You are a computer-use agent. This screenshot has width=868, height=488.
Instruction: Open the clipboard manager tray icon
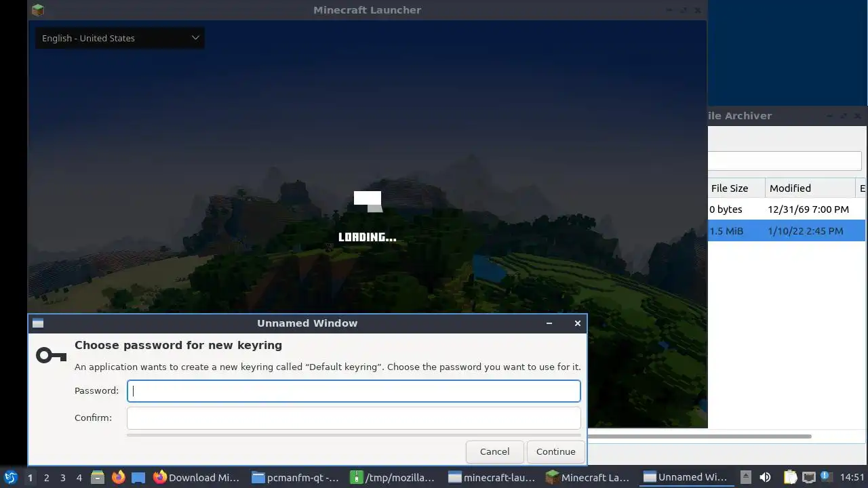[791, 477]
